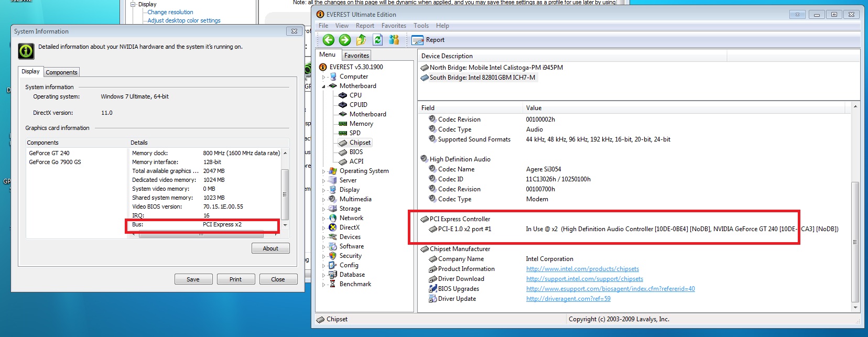Select the Security tree item
The width and height of the screenshot is (868, 337).
(350, 256)
